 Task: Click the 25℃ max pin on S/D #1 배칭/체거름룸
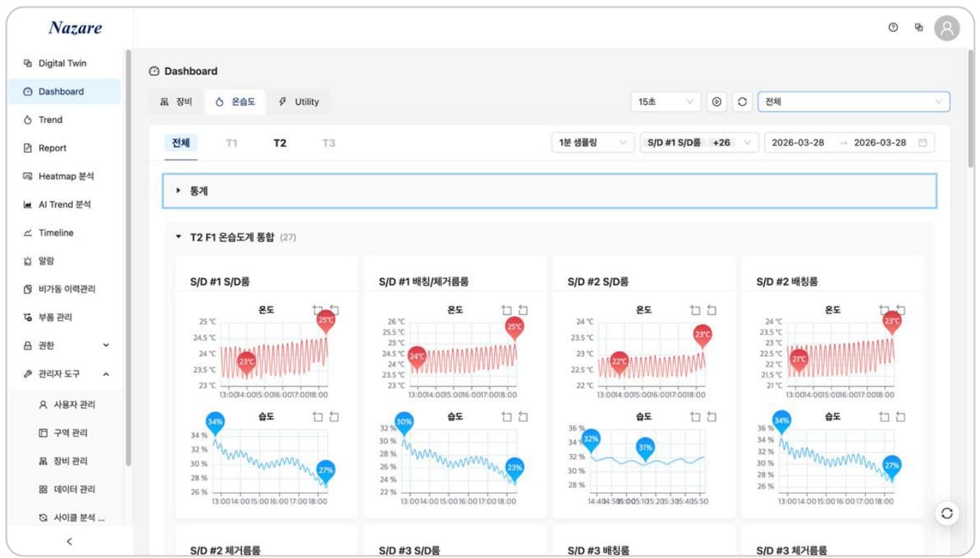click(514, 327)
